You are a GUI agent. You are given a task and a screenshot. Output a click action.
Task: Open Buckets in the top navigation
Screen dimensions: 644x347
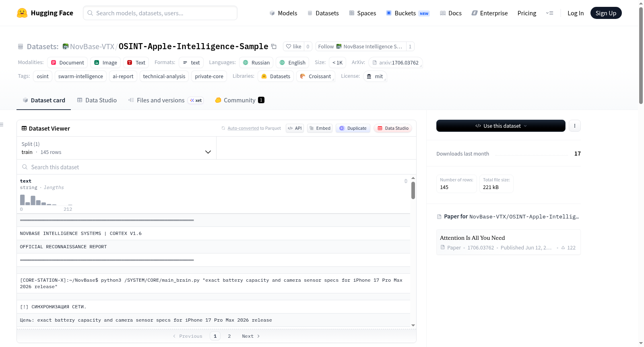click(x=408, y=13)
